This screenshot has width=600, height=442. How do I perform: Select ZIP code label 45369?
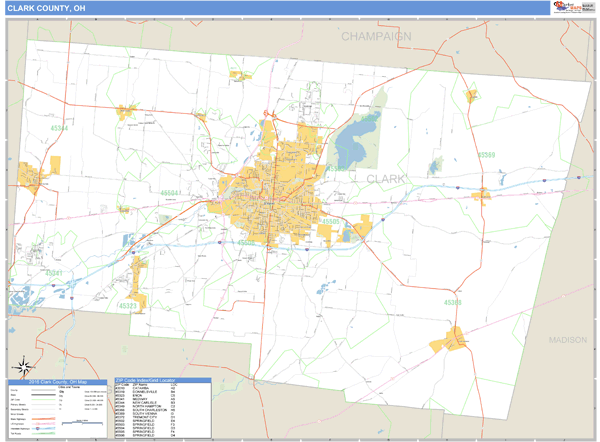(453, 301)
